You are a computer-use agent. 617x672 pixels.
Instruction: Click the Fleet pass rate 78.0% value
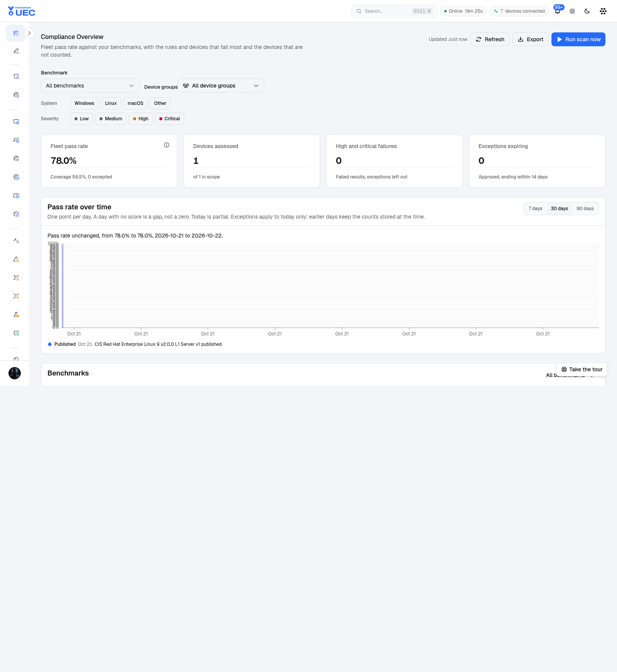64,161
